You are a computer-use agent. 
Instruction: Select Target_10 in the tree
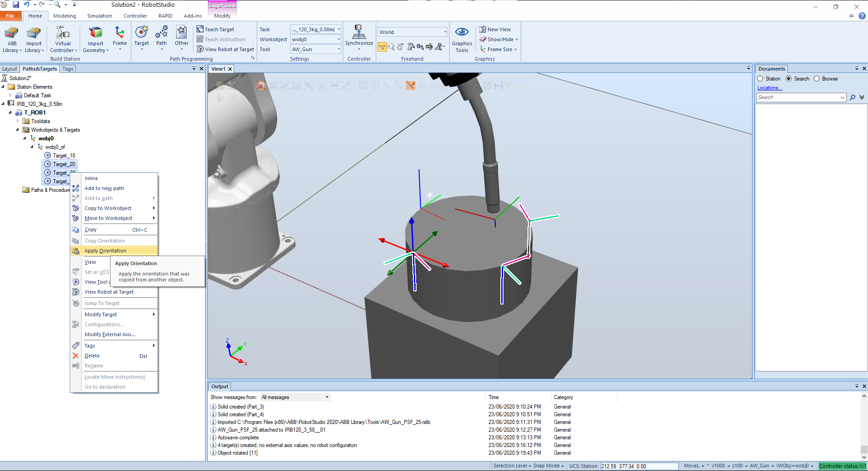click(64, 156)
